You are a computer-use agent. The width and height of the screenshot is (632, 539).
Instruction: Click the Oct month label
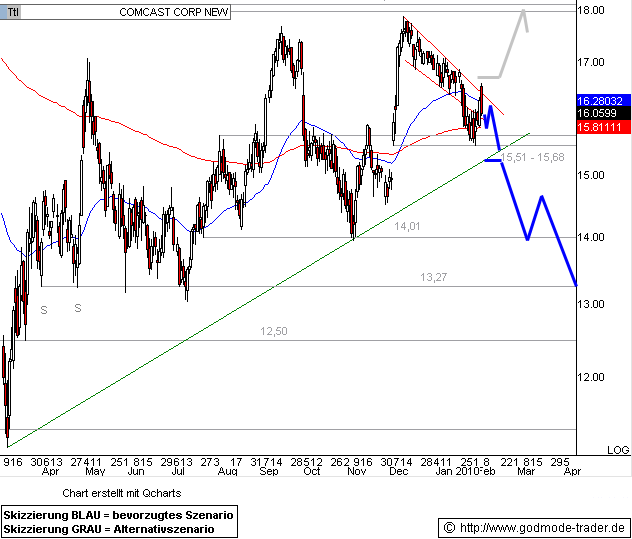click(x=312, y=471)
